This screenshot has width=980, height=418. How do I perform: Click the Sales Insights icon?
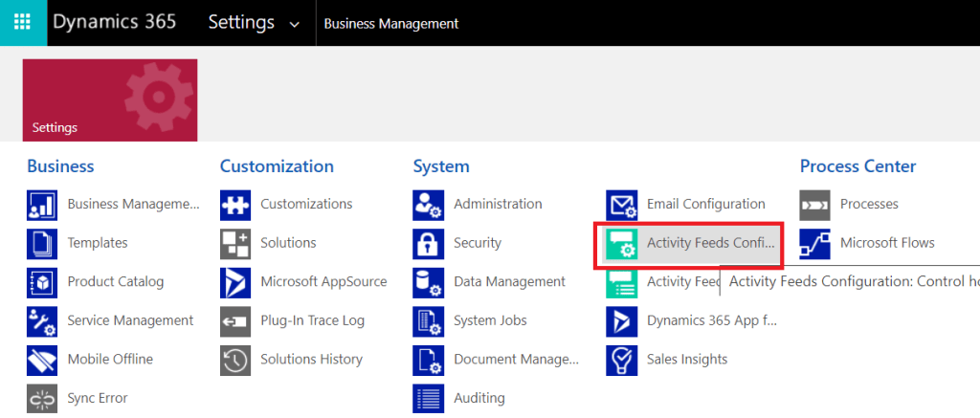click(x=622, y=360)
